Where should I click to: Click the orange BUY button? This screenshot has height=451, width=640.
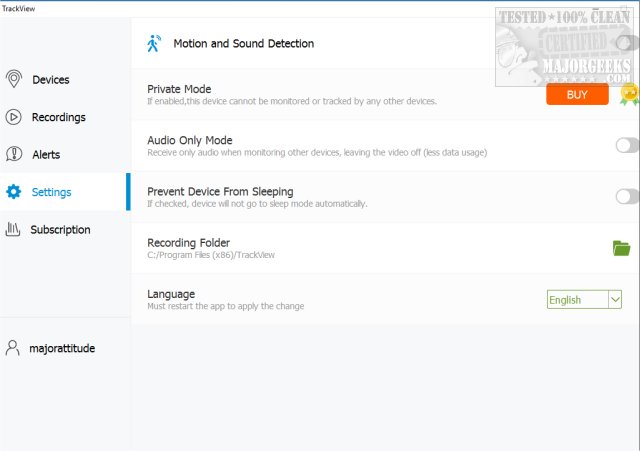point(577,94)
